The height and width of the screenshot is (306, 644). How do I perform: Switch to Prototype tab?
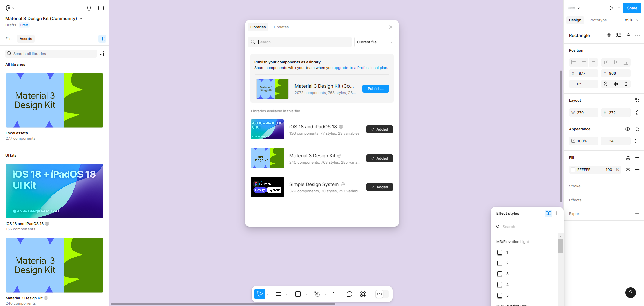click(598, 20)
